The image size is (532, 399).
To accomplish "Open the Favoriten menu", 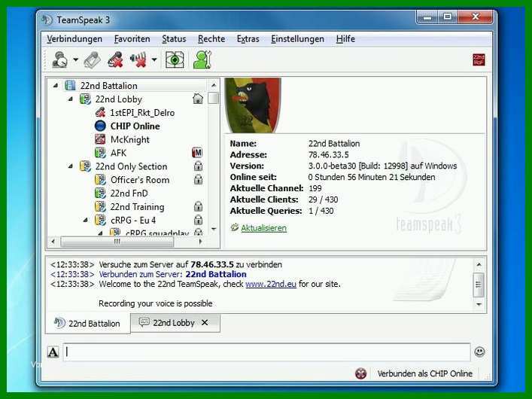I will (x=132, y=39).
